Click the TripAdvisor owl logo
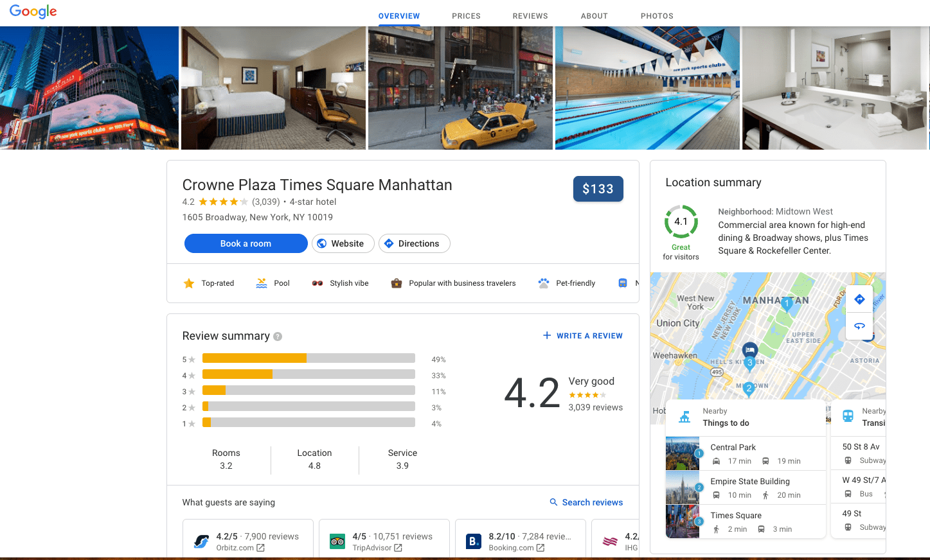The image size is (930, 560). 337,542
